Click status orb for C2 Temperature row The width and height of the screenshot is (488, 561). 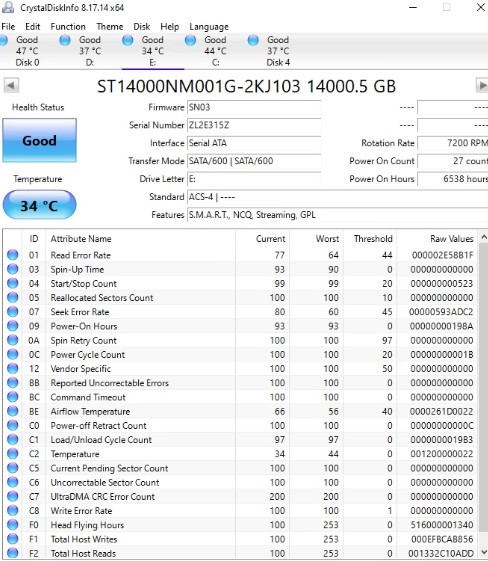(x=13, y=454)
